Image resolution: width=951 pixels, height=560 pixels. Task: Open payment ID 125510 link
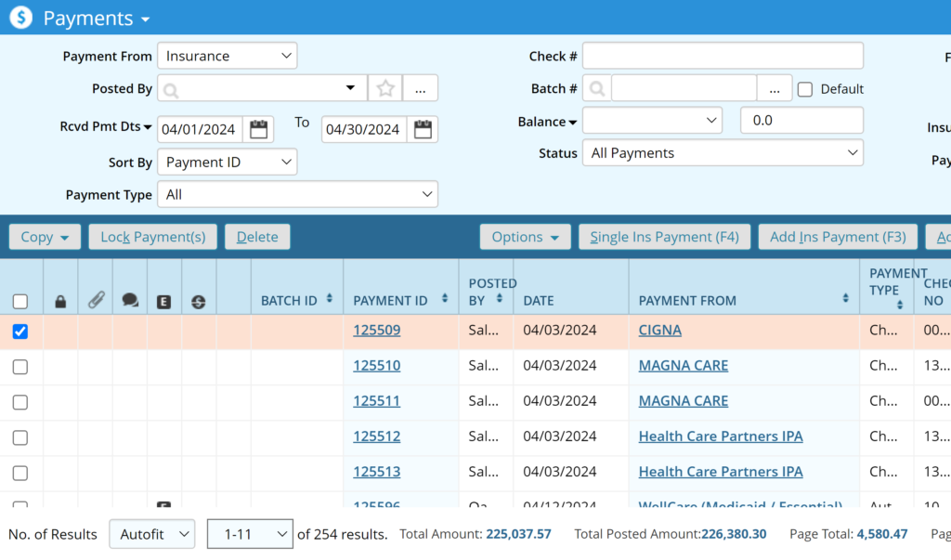click(376, 366)
